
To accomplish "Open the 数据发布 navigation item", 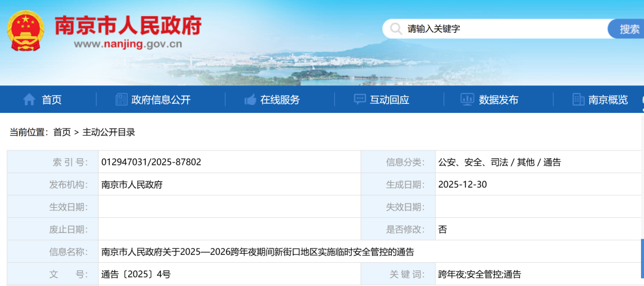I will click(499, 100).
